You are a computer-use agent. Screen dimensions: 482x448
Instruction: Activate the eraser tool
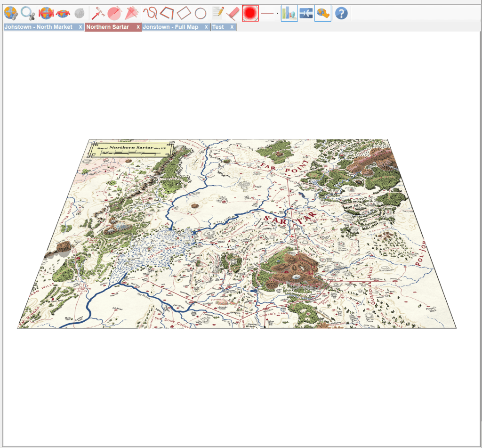click(233, 13)
